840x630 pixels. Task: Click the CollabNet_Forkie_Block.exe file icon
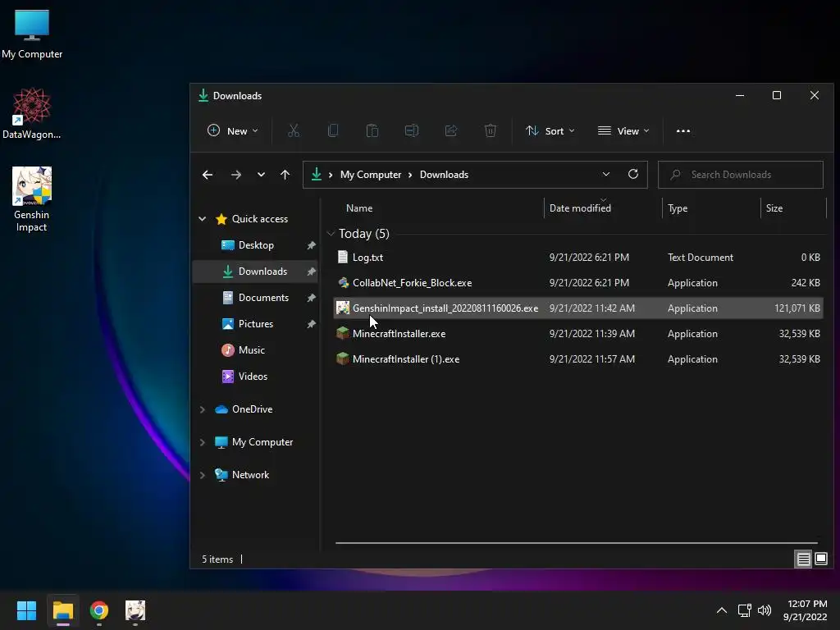[x=343, y=282]
